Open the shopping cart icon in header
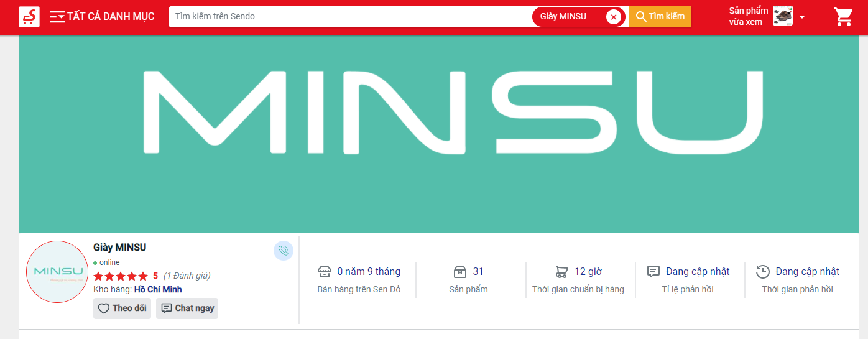The image size is (868, 339). (843, 17)
